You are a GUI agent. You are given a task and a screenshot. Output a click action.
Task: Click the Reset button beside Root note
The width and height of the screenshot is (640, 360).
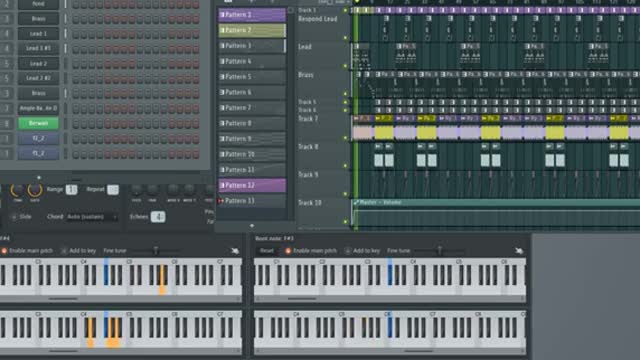click(267, 251)
